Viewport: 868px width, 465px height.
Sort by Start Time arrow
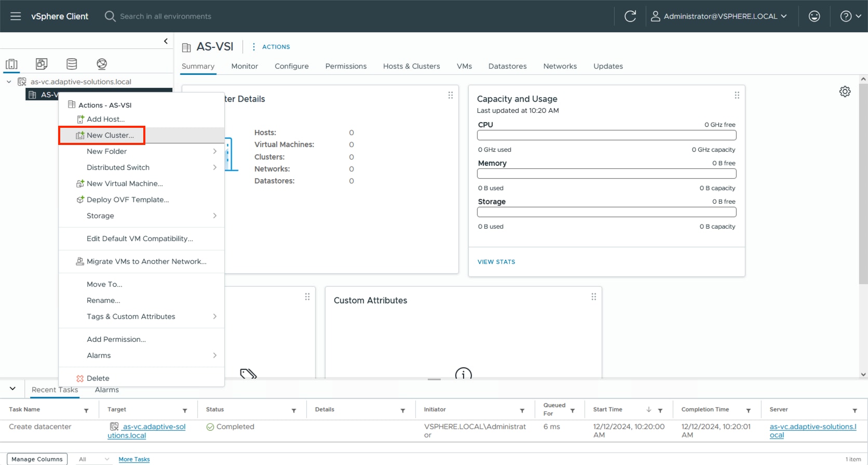tap(649, 409)
